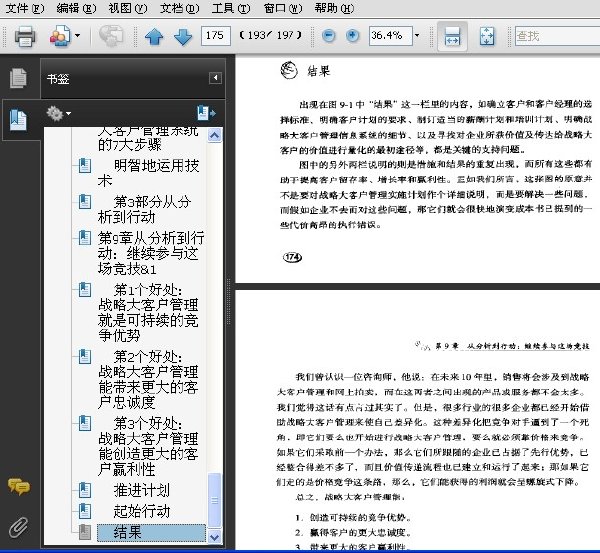Go to previous page with up arrow
This screenshot has width=600, height=553.
[x=154, y=37]
